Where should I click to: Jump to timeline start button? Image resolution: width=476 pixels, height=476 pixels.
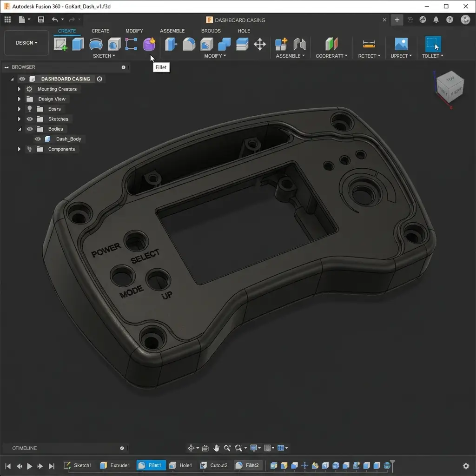tap(8, 466)
